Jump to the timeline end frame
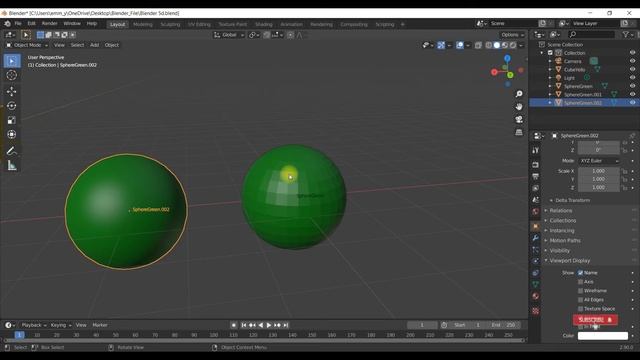Viewport: 640px width, 360px height. (x=286, y=325)
